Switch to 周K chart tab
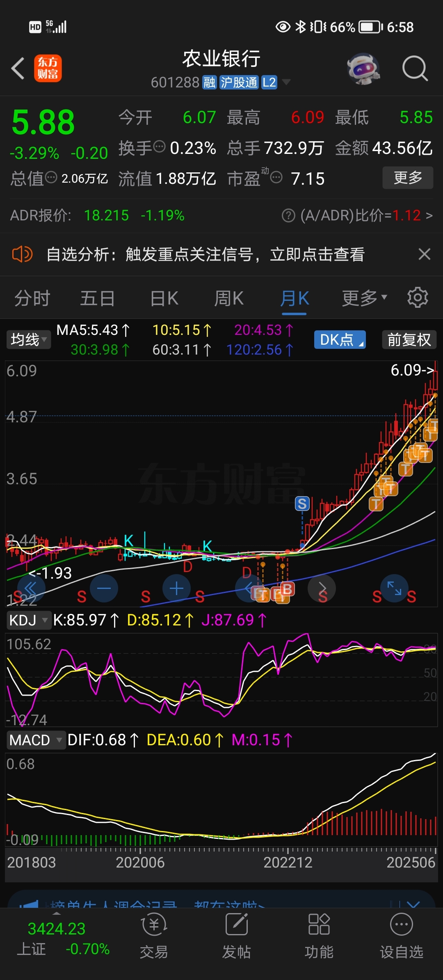443x980 pixels. 229,298
